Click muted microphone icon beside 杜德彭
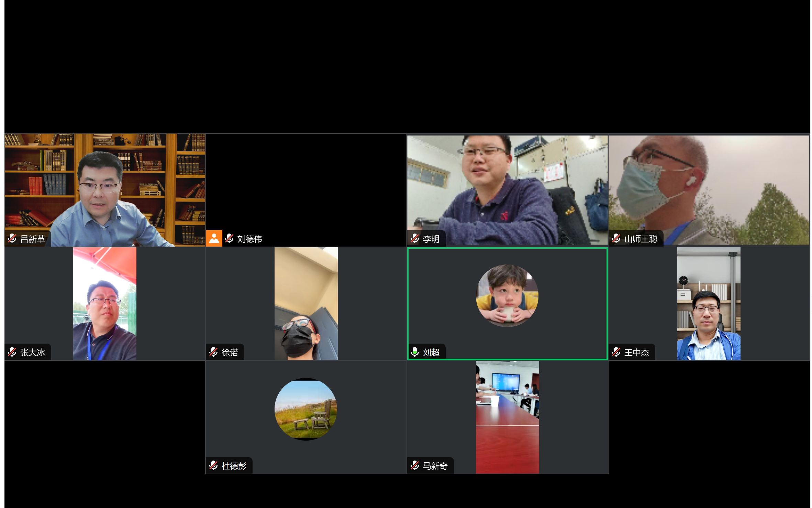The height and width of the screenshot is (508, 812). (214, 465)
